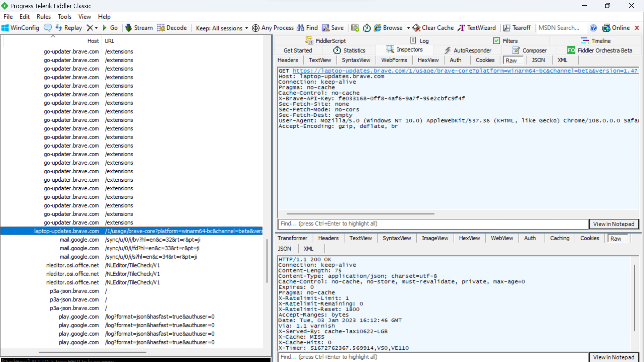Open the Rules menu
The image size is (644, 362).
(43, 16)
